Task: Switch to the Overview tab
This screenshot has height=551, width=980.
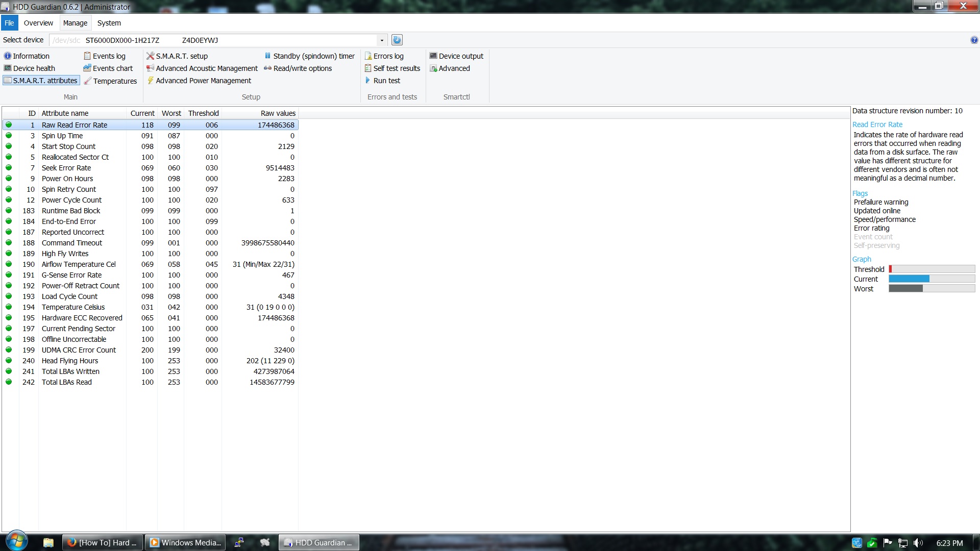Action: 38,23
